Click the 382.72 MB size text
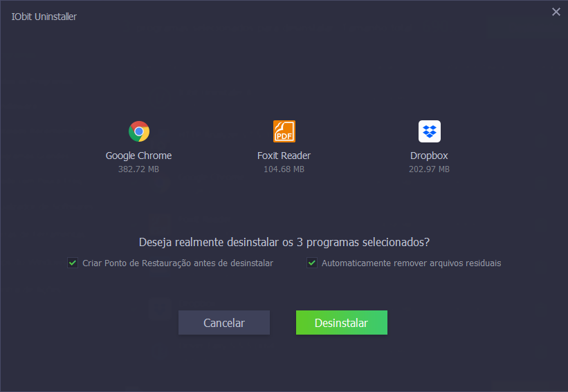Image resolution: width=568 pixels, height=392 pixels. (139, 169)
